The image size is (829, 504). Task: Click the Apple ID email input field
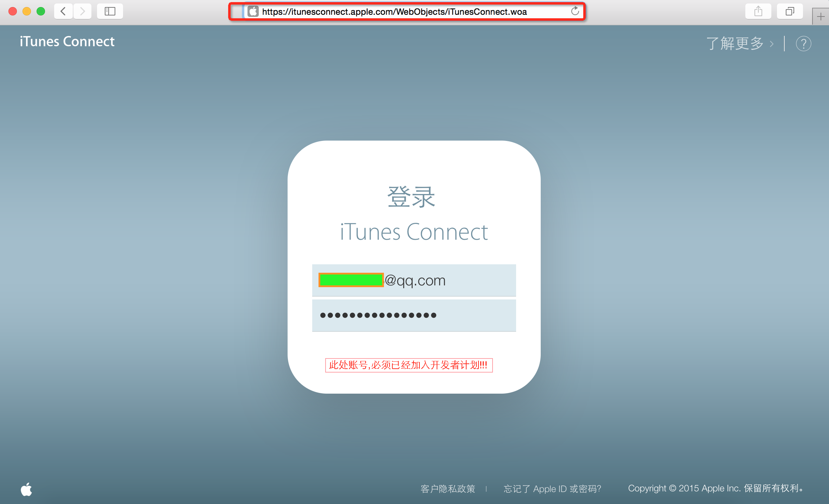[414, 280]
